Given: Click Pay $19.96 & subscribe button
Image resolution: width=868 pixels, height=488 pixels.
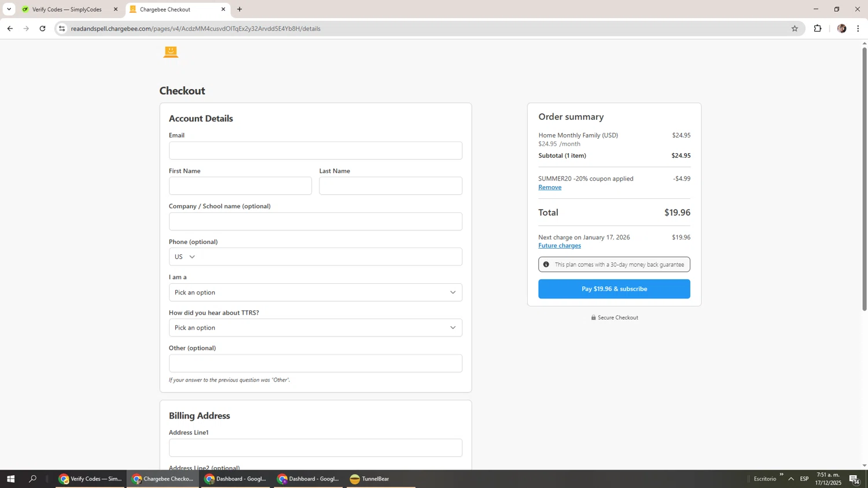Looking at the screenshot, I should [x=614, y=289].
